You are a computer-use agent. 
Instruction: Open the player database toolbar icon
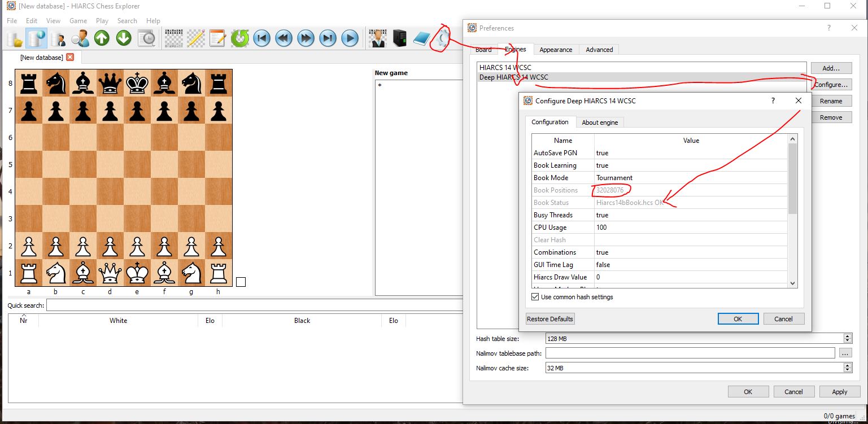(x=58, y=38)
